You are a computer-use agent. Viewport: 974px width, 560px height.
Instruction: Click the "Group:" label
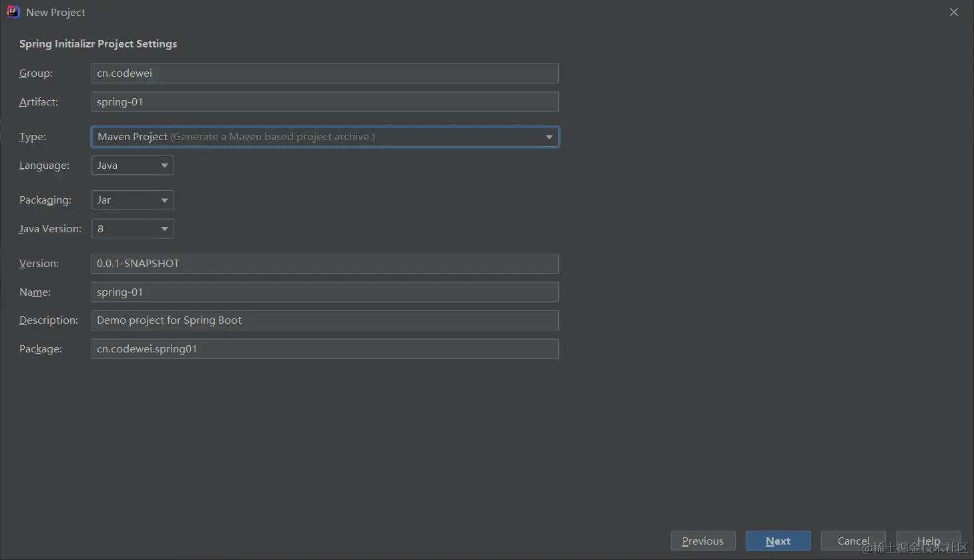coord(36,73)
